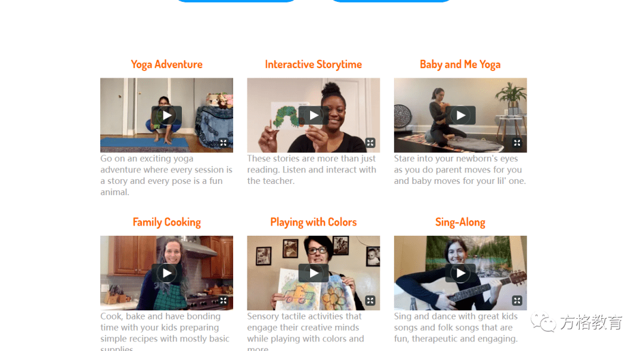Play the Baby and Me Yoga video
This screenshot has width=644, height=351.
pyautogui.click(x=460, y=115)
